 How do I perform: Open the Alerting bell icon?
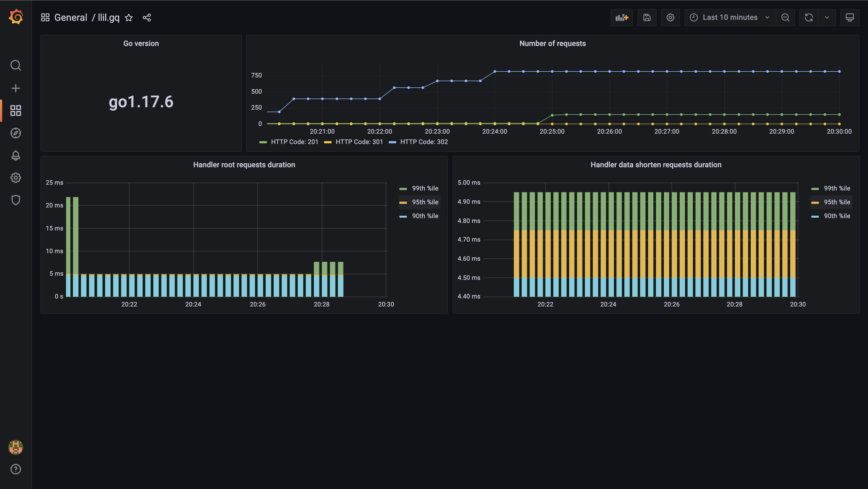point(15,155)
